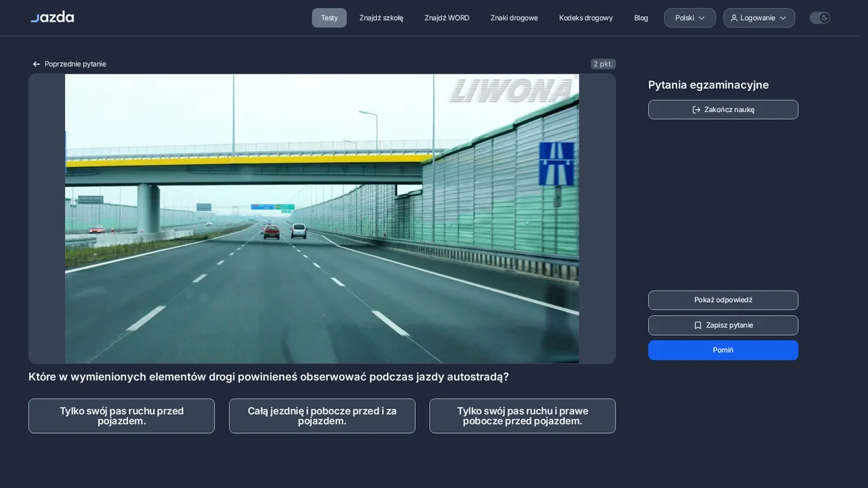Go back using the Poprzednie pytanie arrow

coord(36,64)
